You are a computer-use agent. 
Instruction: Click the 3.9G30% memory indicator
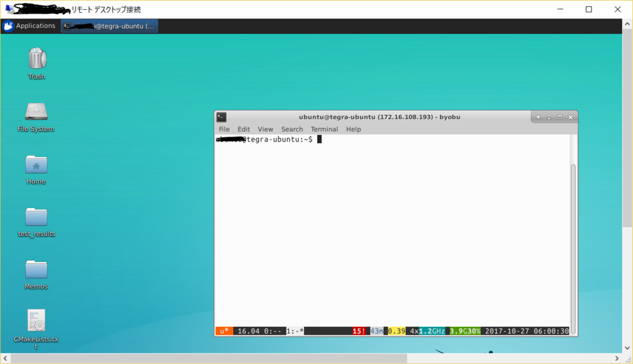465,331
